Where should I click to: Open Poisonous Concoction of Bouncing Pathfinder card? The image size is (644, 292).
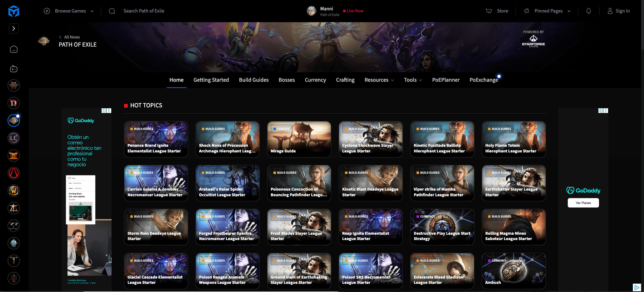299,183
